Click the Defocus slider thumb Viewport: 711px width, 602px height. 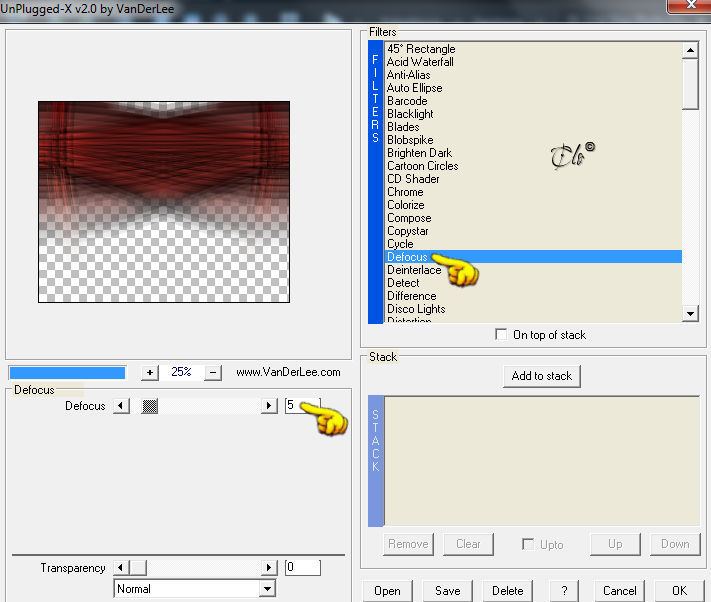150,406
